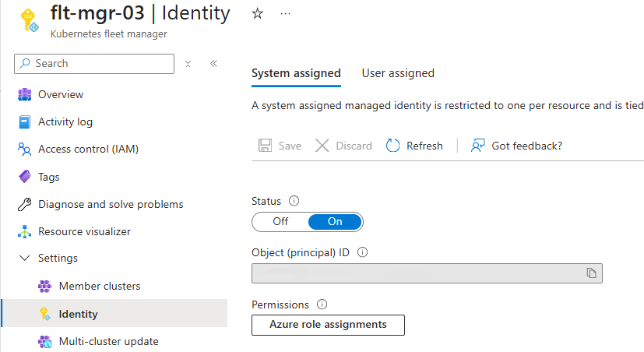Viewport: 644px width, 352px height.
Task: Switch to the System assigned tab
Action: [x=296, y=73]
